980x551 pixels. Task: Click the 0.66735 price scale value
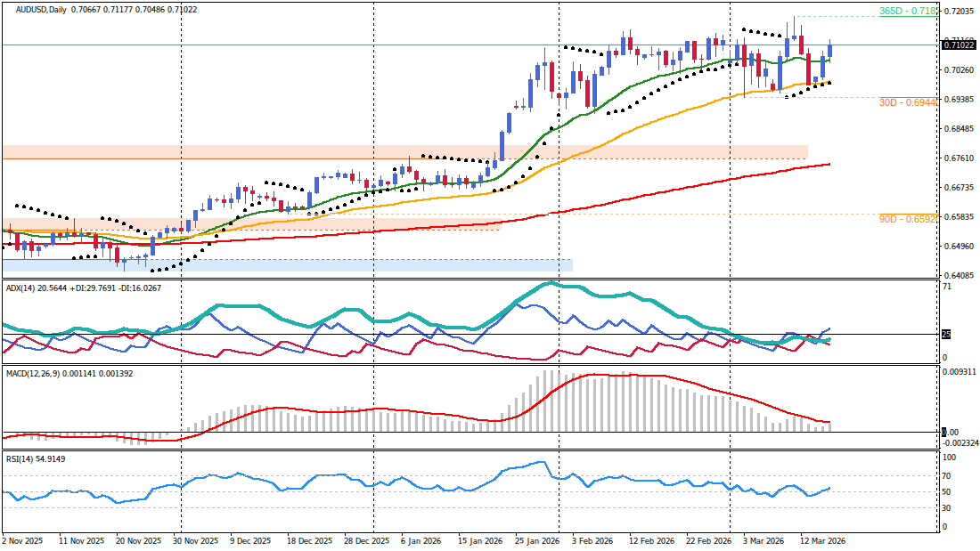coord(958,188)
